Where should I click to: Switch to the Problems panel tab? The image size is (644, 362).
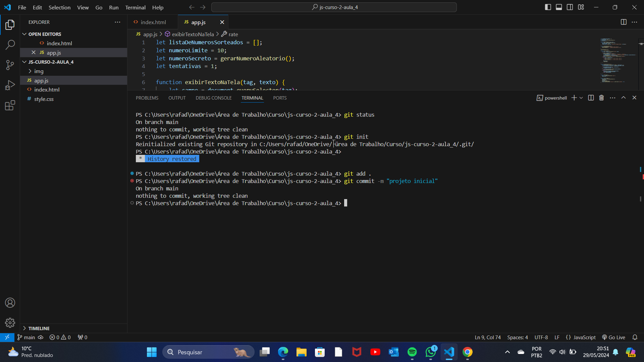[x=147, y=98]
